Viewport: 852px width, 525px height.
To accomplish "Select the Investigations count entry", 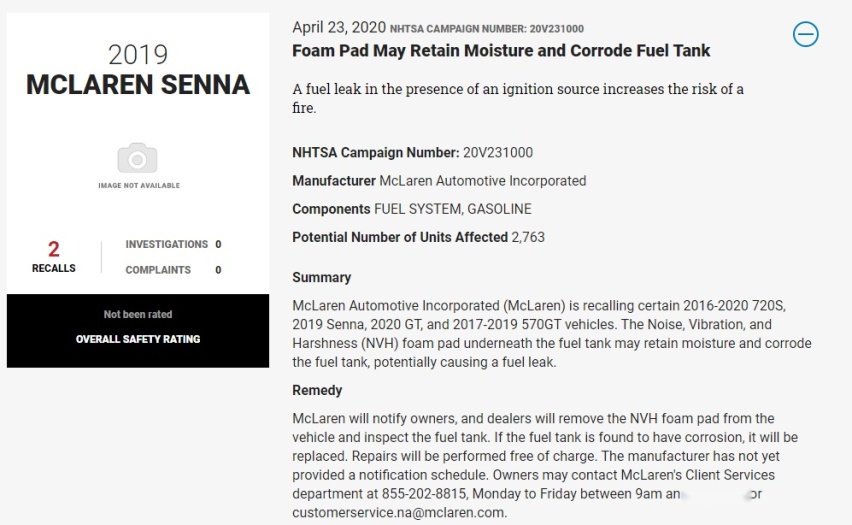I will click(173, 245).
